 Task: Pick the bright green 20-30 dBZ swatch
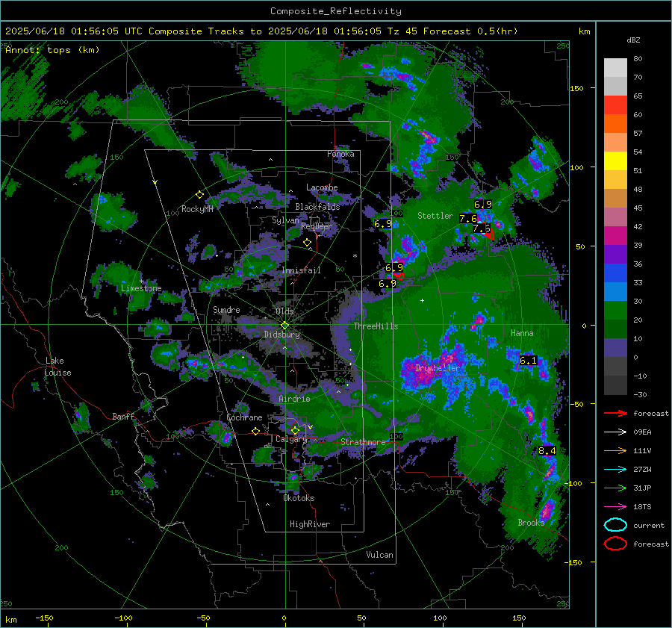(x=615, y=311)
